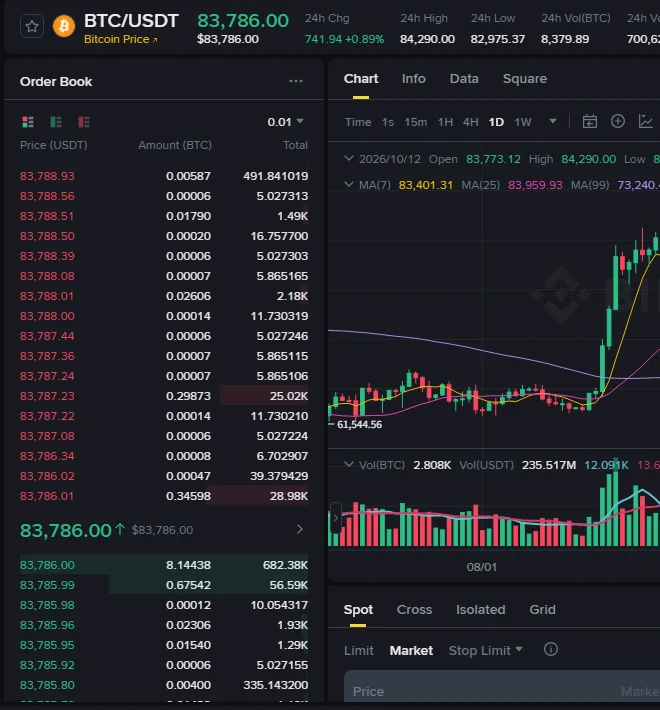
Task: Select bid price 83,785.99
Action: [x=47, y=585]
